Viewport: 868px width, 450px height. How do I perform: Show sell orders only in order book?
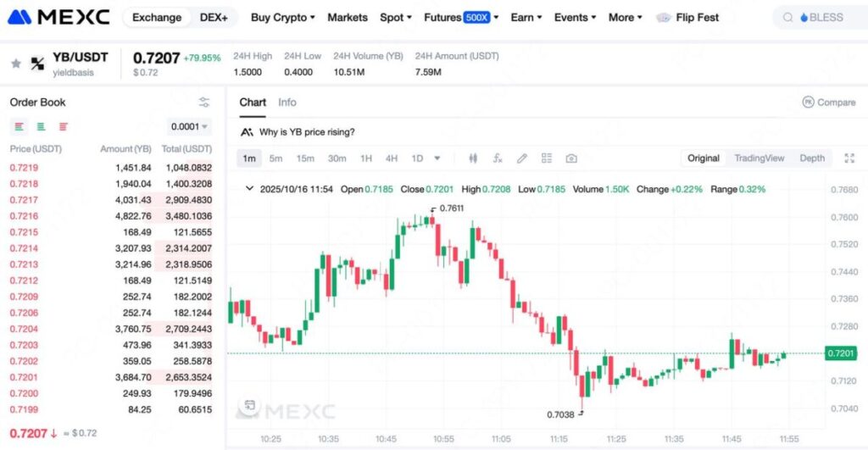coord(64,127)
